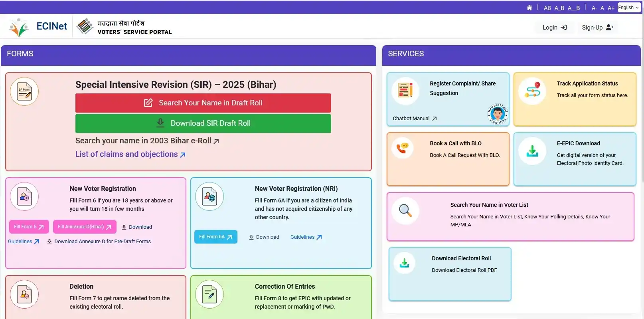The height and width of the screenshot is (319, 644).
Task: Click the ECINet logo
Action: click(38, 27)
